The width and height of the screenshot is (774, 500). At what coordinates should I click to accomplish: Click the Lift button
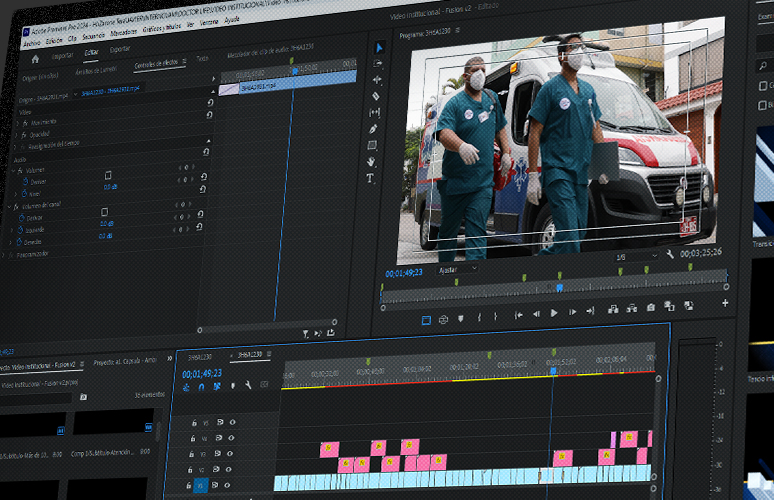click(613, 309)
